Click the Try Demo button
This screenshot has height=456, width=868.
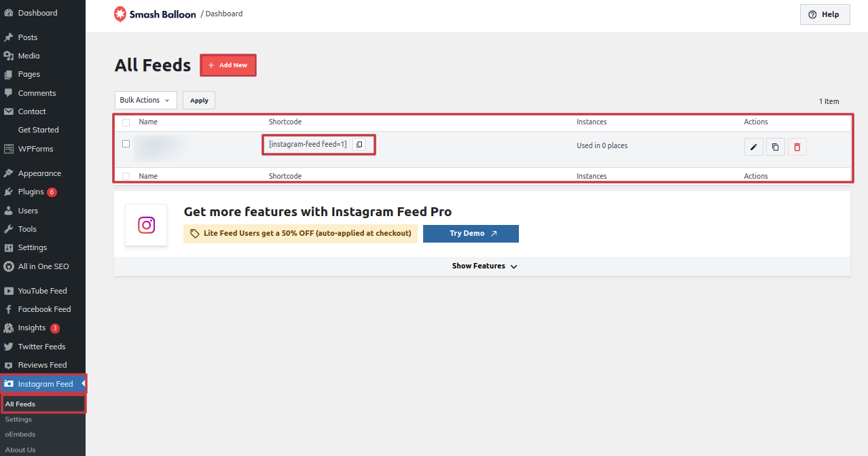point(471,234)
